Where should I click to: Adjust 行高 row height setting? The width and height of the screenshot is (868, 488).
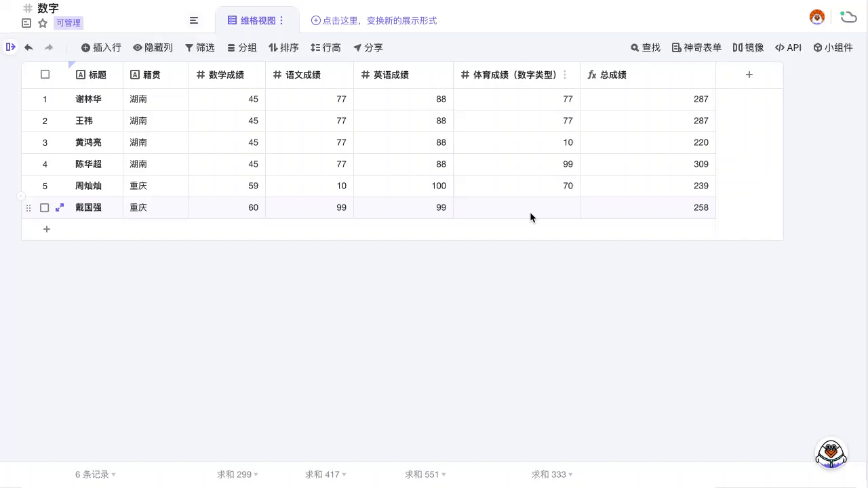point(325,47)
